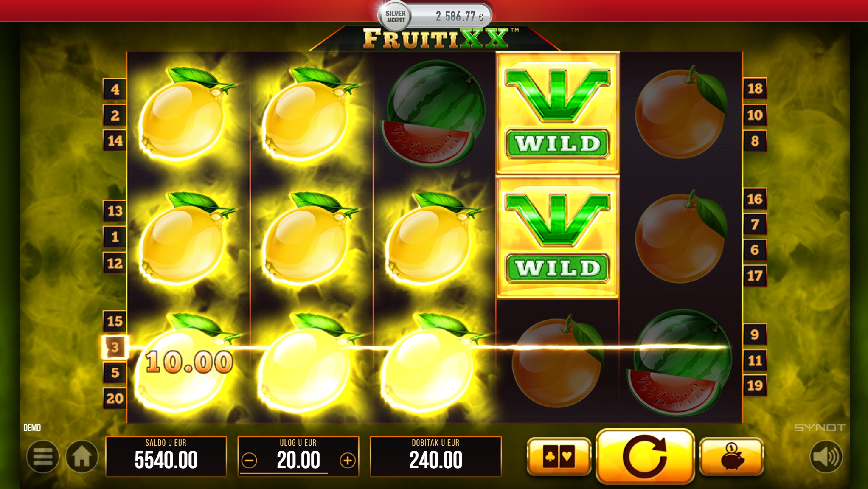Select payline 13 marker
The height and width of the screenshot is (489, 868).
[115, 211]
